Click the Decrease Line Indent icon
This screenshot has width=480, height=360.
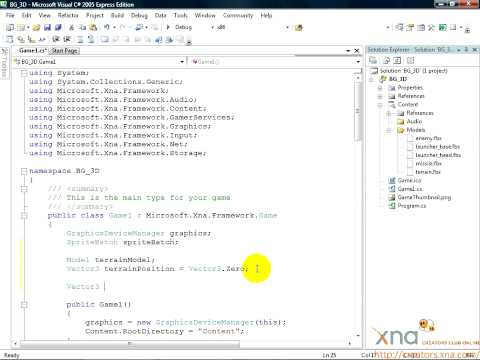(x=56, y=40)
